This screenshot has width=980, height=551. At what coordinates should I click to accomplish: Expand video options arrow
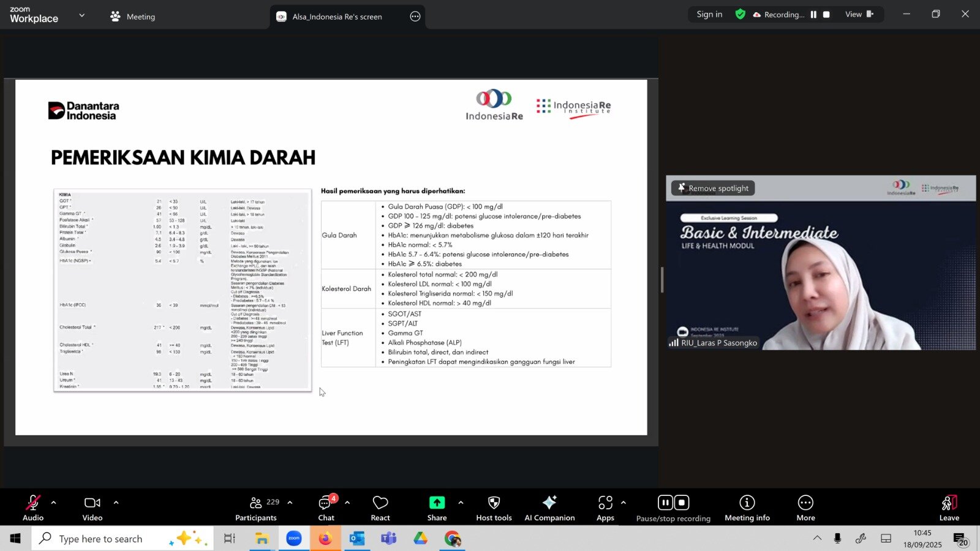(116, 503)
